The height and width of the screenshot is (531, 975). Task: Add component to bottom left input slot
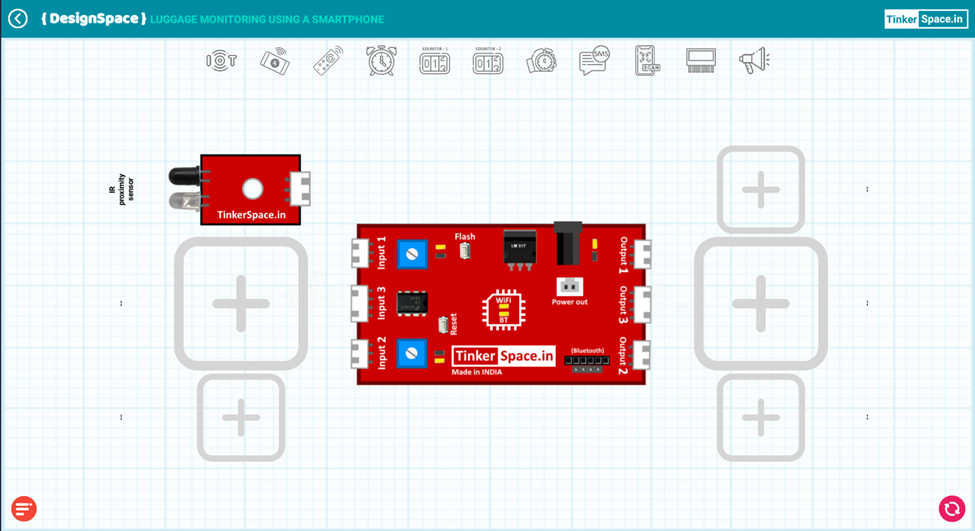(241, 417)
